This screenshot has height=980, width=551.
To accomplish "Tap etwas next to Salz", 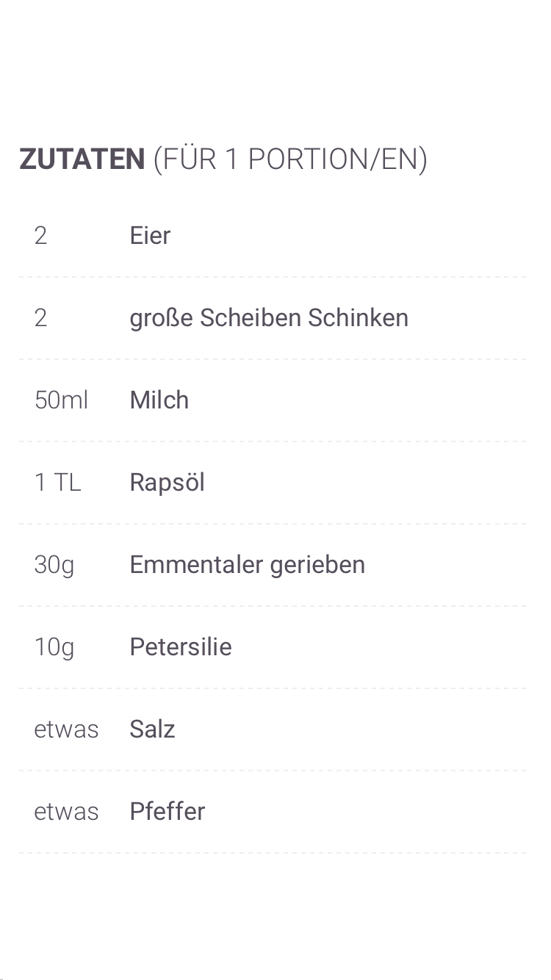I will tap(66, 729).
